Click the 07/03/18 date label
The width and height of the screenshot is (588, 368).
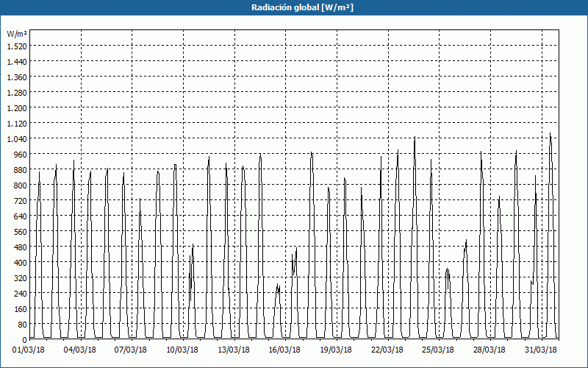coord(131,350)
